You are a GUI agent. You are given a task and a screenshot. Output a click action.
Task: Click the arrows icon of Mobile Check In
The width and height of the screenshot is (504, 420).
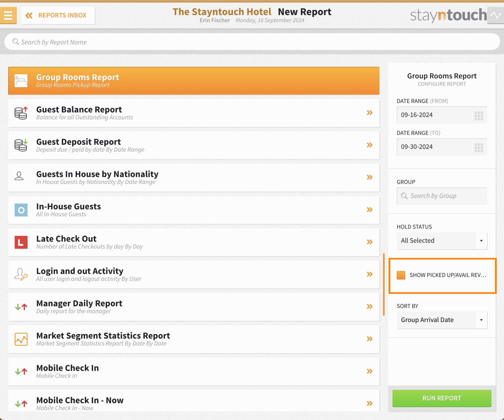[21, 372]
